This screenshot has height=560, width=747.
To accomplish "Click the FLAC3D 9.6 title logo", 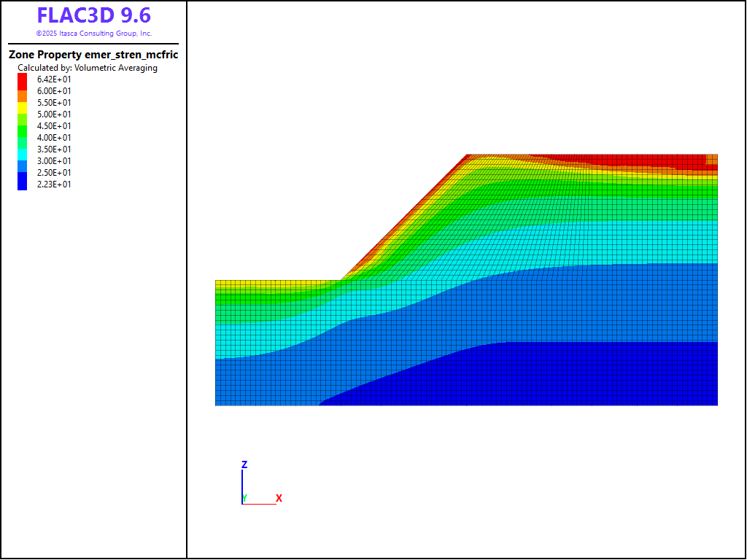I will click(93, 15).
